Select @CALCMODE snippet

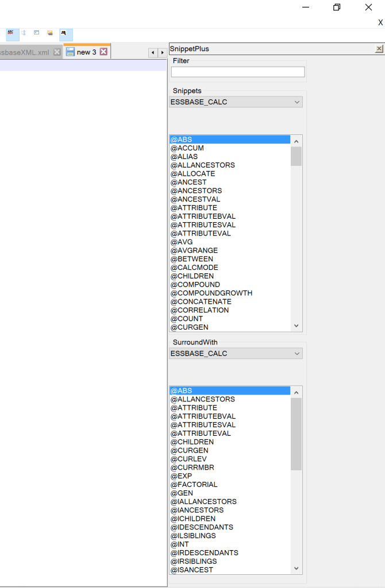230,268
